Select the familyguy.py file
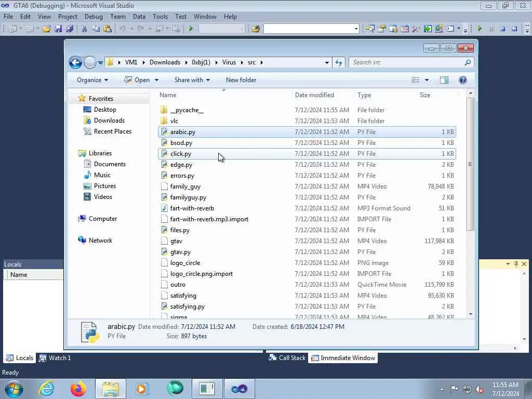 point(307,197)
